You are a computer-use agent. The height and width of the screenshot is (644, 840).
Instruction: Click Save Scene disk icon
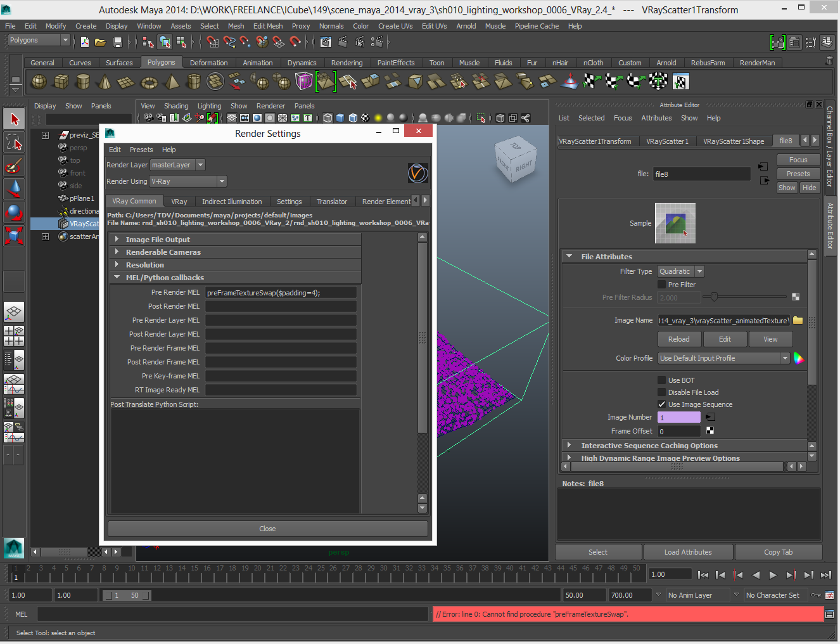(x=118, y=42)
